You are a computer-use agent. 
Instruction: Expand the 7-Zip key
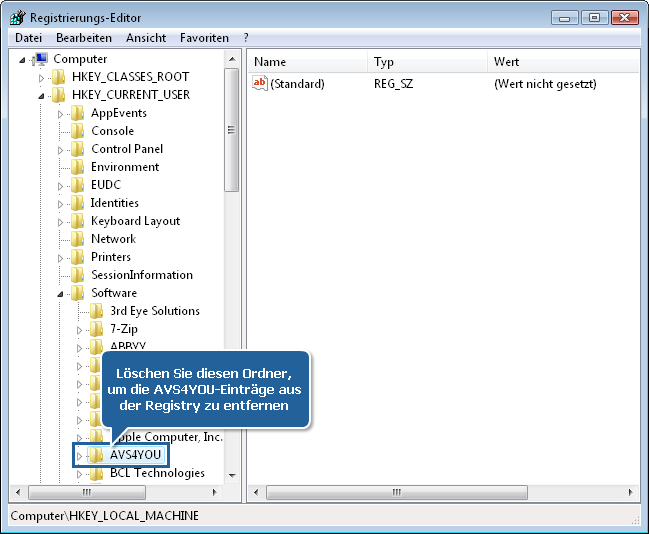(x=79, y=330)
